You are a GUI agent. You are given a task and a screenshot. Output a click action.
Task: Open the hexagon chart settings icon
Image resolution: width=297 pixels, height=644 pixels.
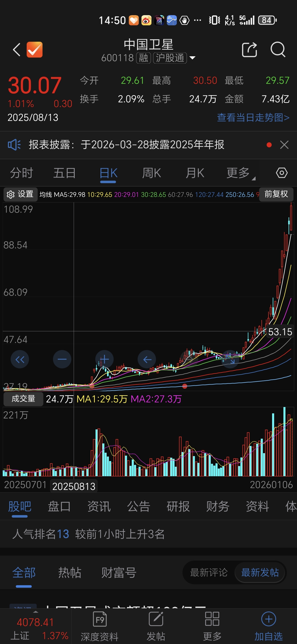(282, 173)
